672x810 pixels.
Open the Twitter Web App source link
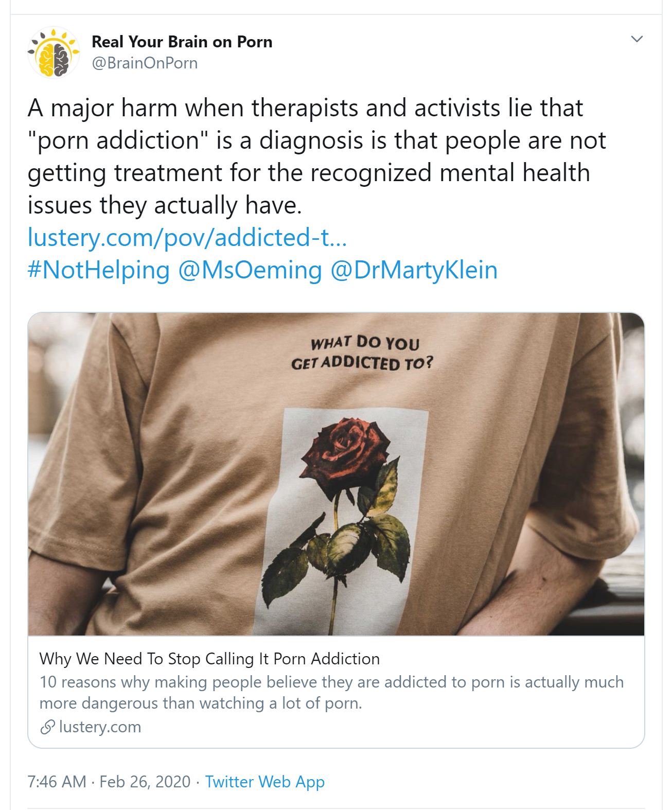tap(265, 782)
